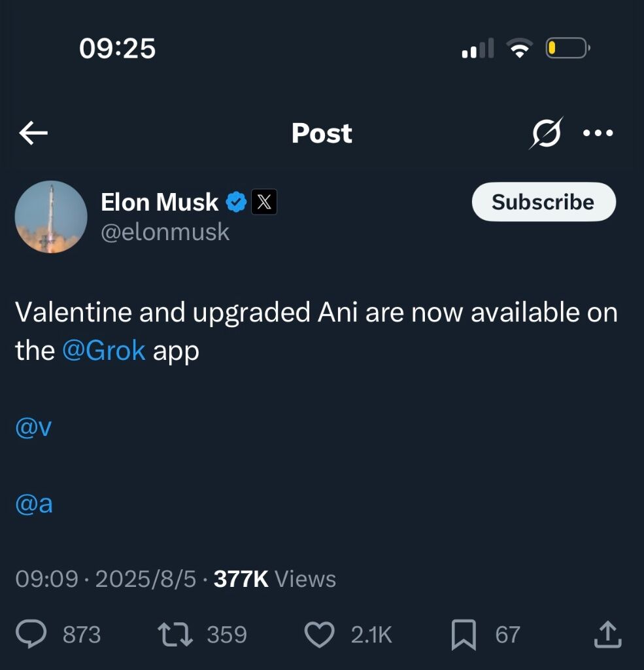Tap the reply speech bubble icon
This screenshot has width=644, height=670.
tap(31, 634)
